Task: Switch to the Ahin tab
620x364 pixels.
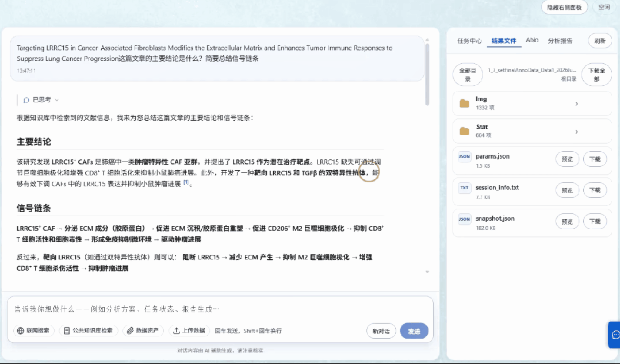Action: (x=532, y=40)
